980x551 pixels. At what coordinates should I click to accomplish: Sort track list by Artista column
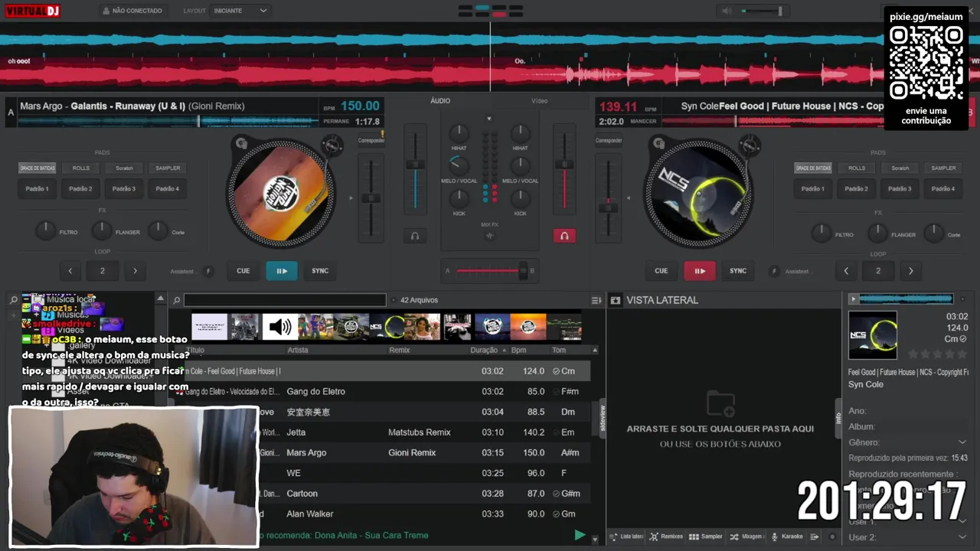tap(298, 350)
